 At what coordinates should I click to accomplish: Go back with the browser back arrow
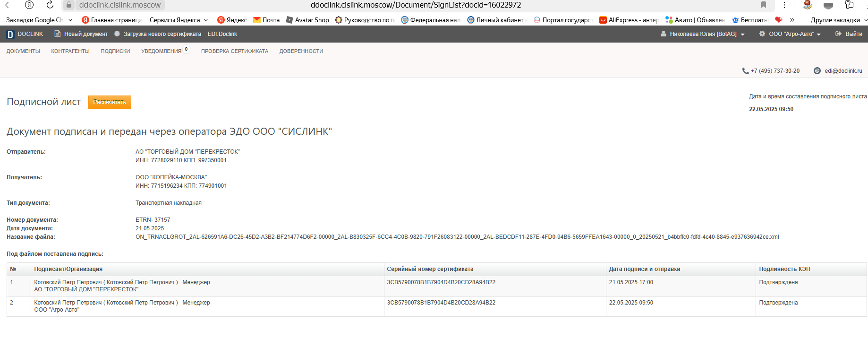(9, 5)
